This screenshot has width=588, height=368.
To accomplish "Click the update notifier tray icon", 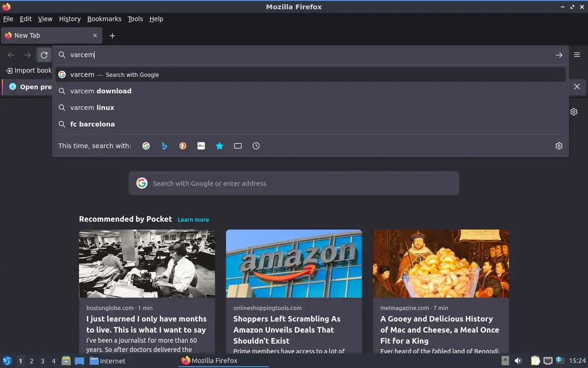I will (x=560, y=360).
